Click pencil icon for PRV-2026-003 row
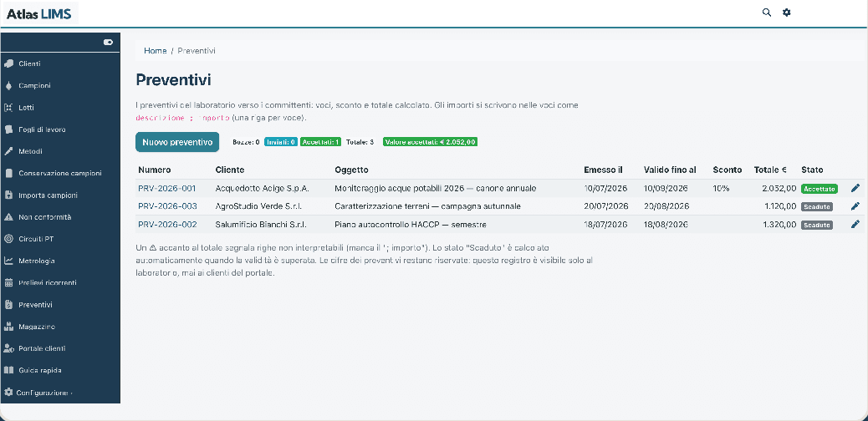 pyautogui.click(x=855, y=206)
